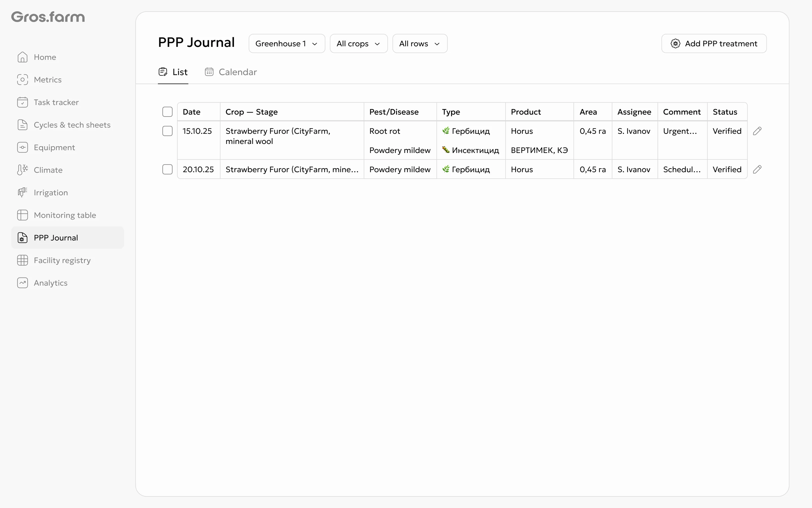The image size is (812, 508).
Task: Click the ВЕРТИМЕК, КЭ product cell
Action: (x=539, y=150)
